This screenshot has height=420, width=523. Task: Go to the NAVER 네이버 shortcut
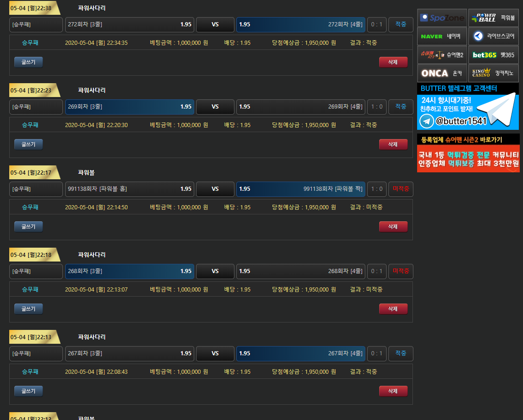pos(442,37)
